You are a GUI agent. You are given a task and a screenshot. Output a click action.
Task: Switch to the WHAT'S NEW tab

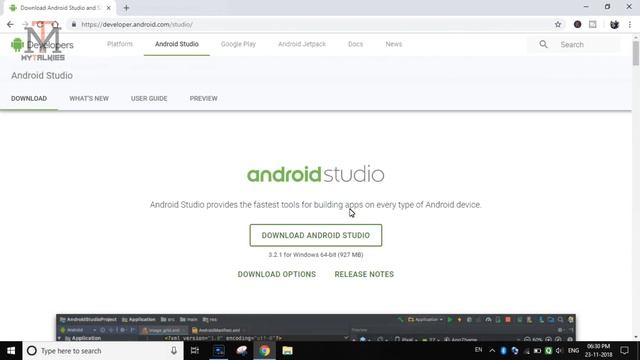(x=89, y=99)
